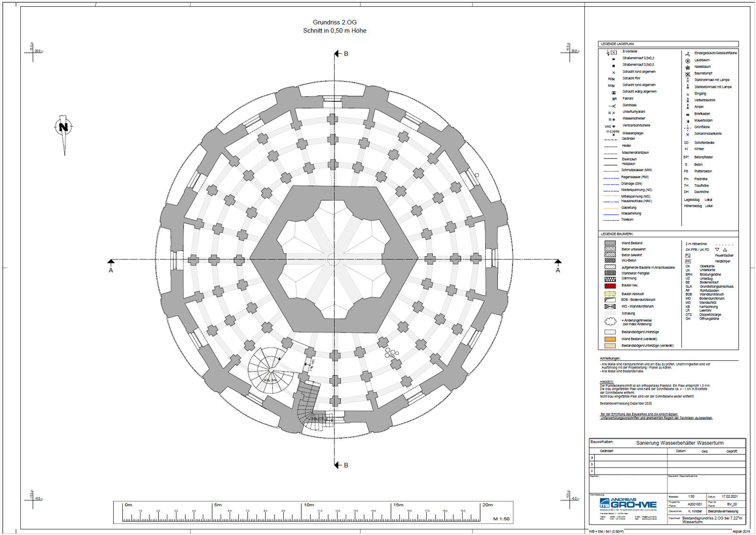Click the green Schmutzwasser (MW) line sample

click(611, 171)
